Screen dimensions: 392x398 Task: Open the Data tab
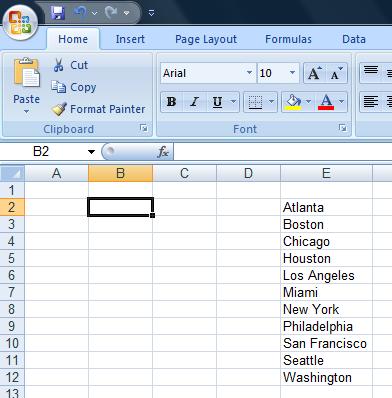[354, 39]
